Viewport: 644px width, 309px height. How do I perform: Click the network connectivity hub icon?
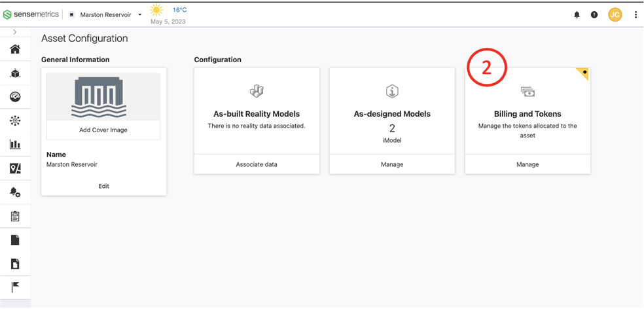coord(15,120)
